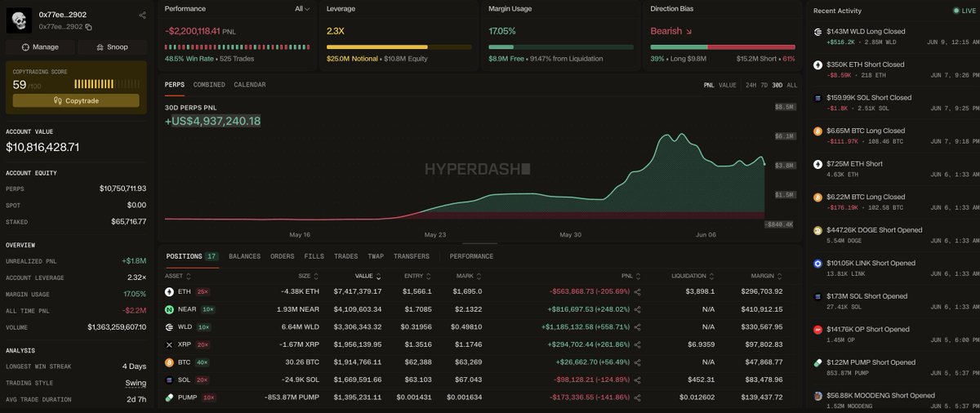This screenshot has width=980, height=413.
Task: Sort positions by MARK column
Action: point(468,276)
